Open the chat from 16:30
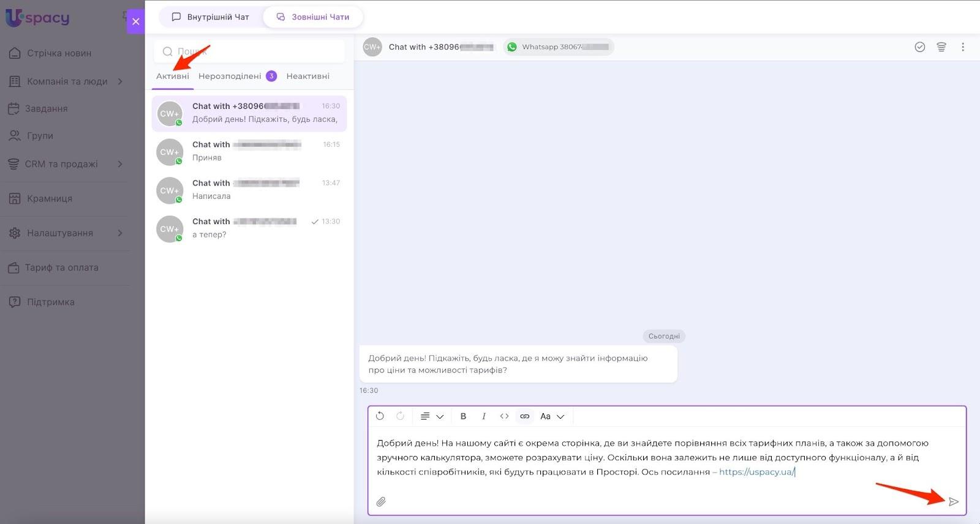Screen dimensions: 980x524 pos(249,113)
